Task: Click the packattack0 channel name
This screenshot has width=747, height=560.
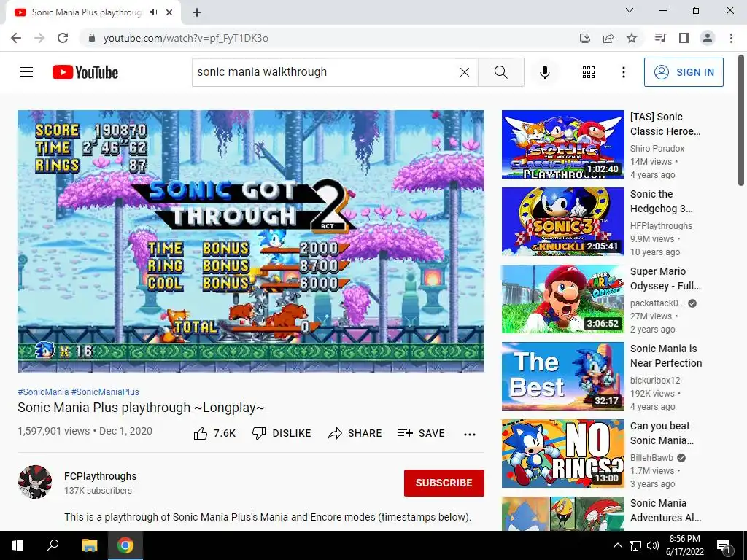Action: tap(657, 303)
